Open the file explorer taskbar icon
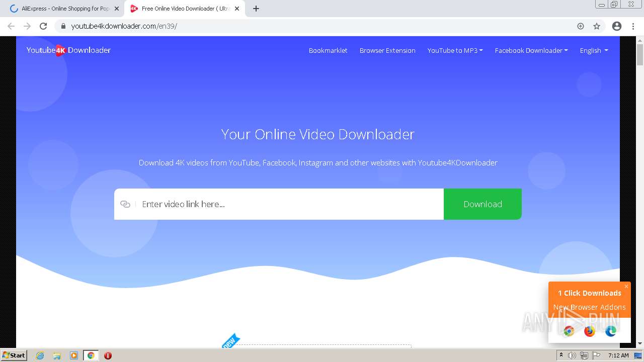 point(57,355)
